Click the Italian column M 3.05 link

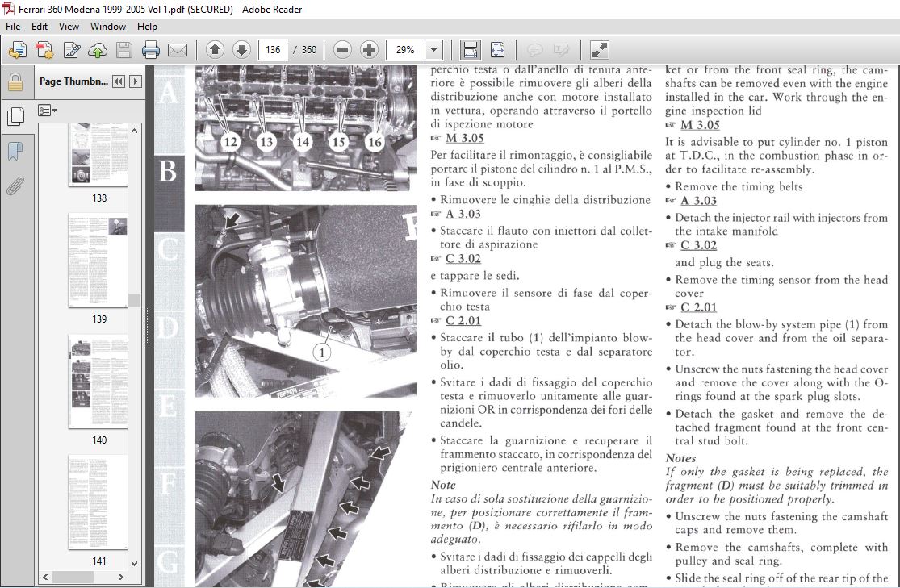tap(464, 138)
